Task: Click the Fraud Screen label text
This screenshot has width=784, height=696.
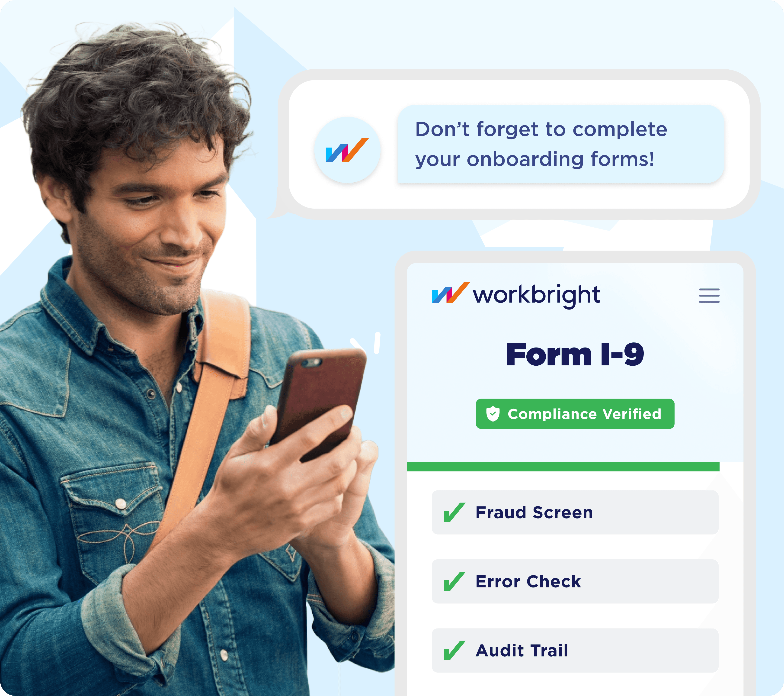Action: pos(534,512)
